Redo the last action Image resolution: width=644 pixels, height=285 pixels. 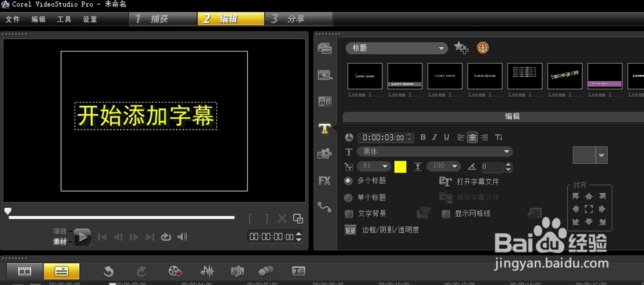142,271
